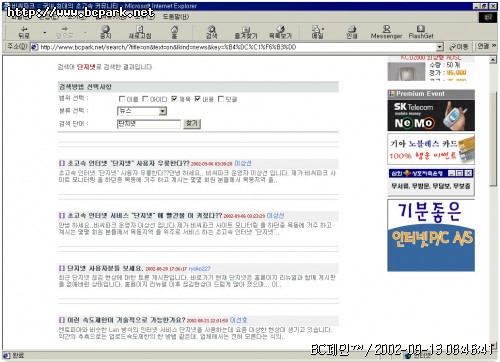Stop page loading with 중지 button

click(106, 32)
